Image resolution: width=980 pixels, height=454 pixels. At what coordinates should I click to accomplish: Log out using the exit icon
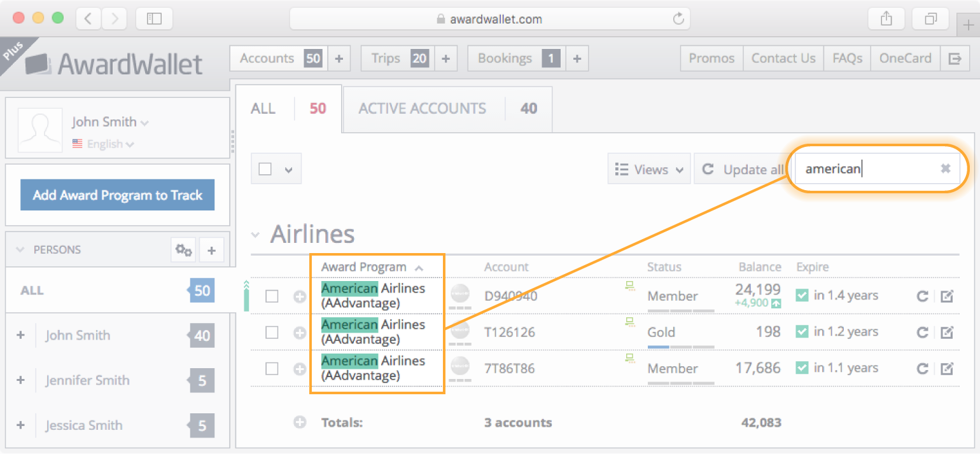955,58
